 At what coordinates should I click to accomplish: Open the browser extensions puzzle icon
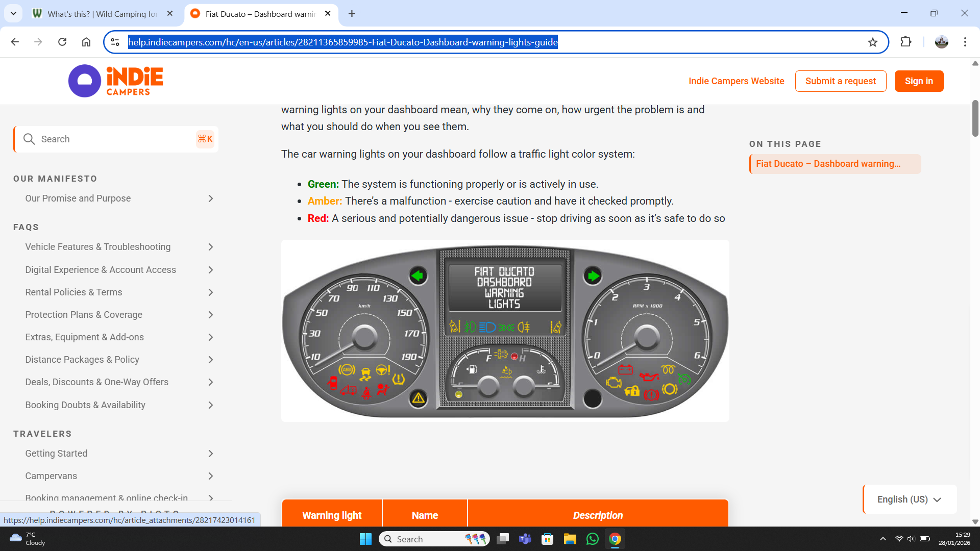(x=906, y=42)
